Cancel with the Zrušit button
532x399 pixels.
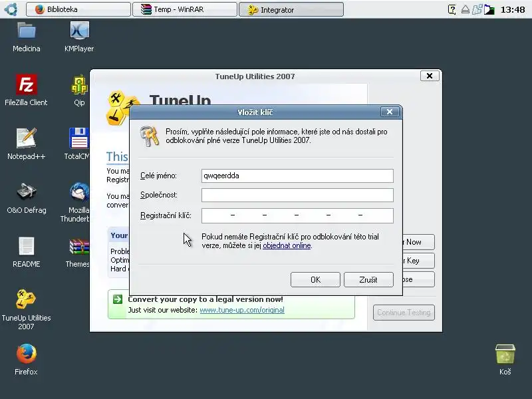[368, 279]
